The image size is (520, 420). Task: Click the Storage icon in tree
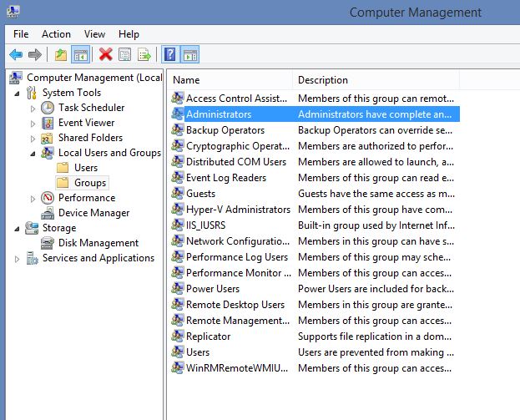32,228
